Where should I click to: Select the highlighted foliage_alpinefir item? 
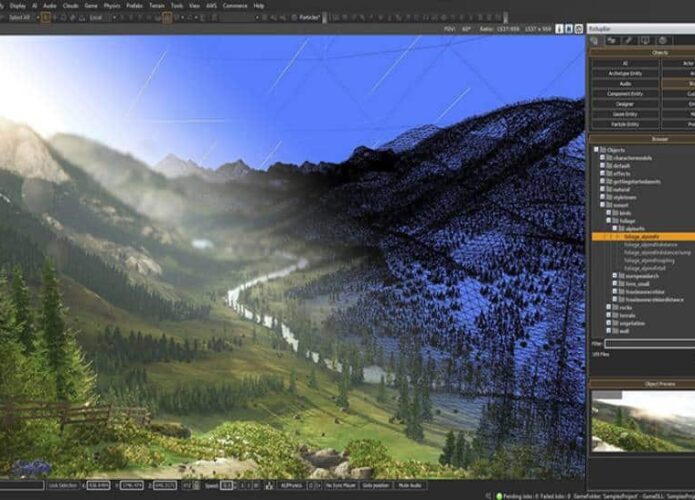point(644,237)
